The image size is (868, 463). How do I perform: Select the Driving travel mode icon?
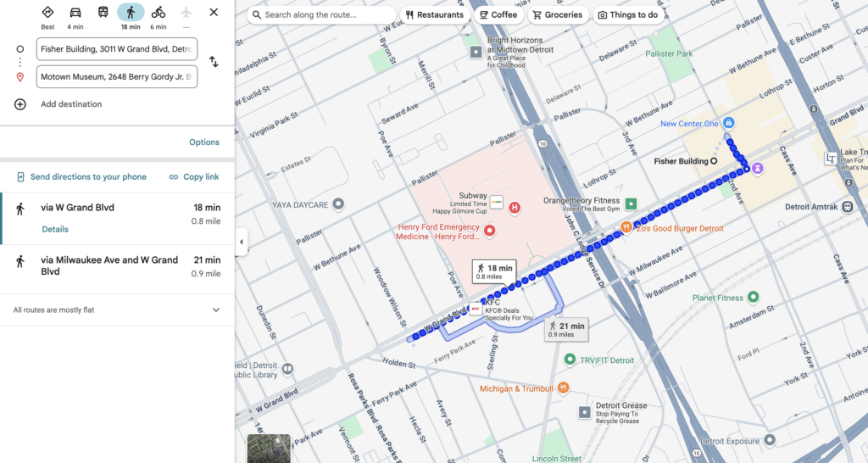pyautogui.click(x=75, y=13)
